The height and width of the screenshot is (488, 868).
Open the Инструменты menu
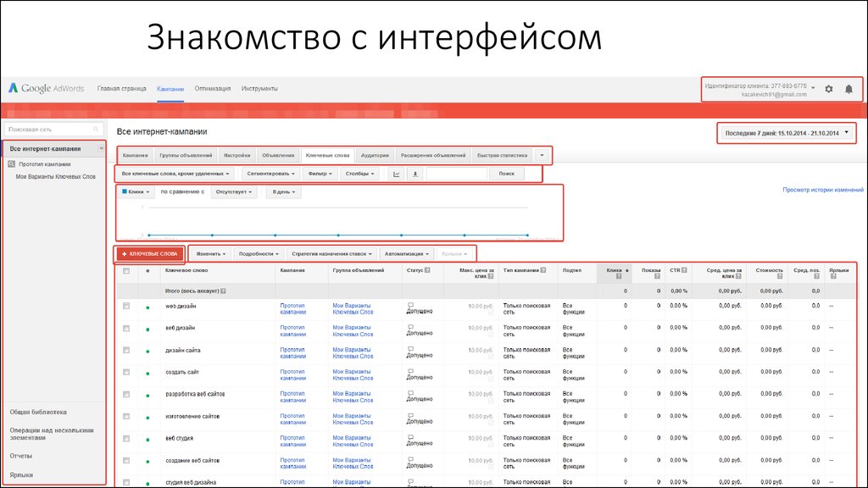(259, 88)
